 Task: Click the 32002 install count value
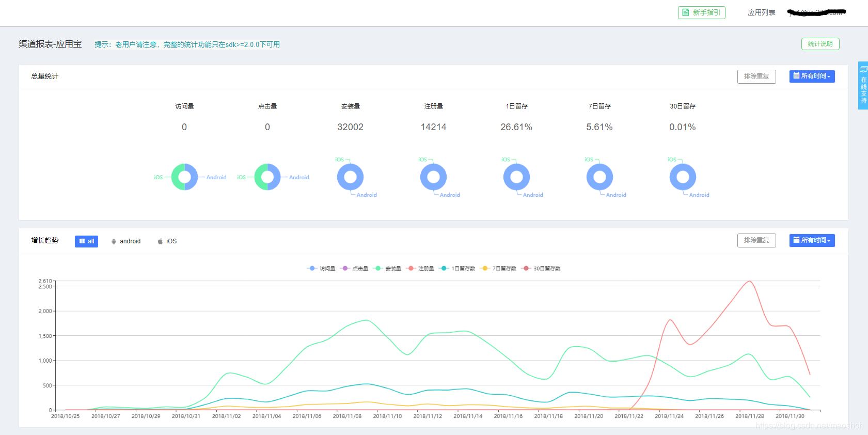(x=350, y=127)
